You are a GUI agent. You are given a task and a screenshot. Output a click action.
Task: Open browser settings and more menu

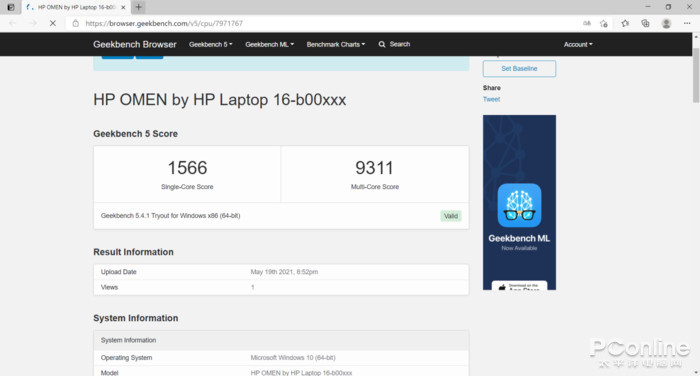click(687, 23)
